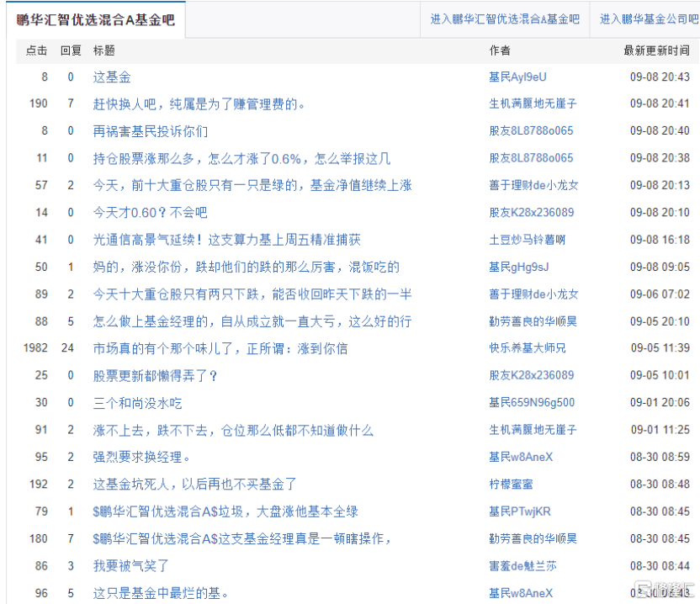Open post 今天十大重仓股只有两只下跌

(252, 294)
